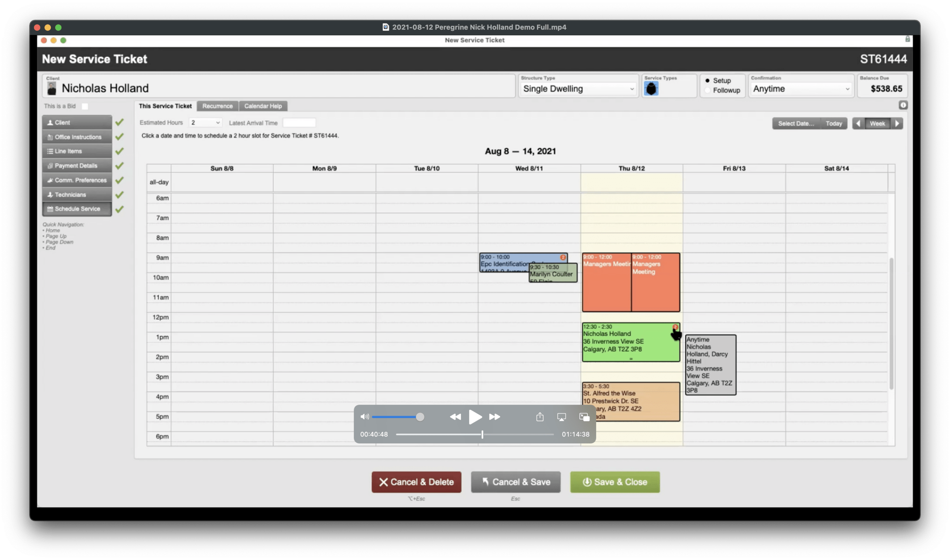This screenshot has width=950, height=560.
Task: Open Schedule Service section
Action: click(x=77, y=209)
